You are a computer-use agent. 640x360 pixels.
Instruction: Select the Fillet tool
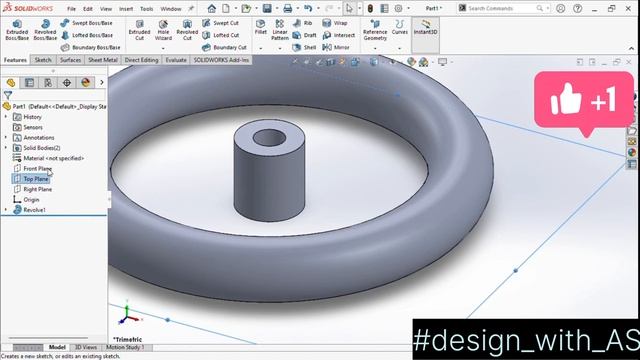coord(260,27)
